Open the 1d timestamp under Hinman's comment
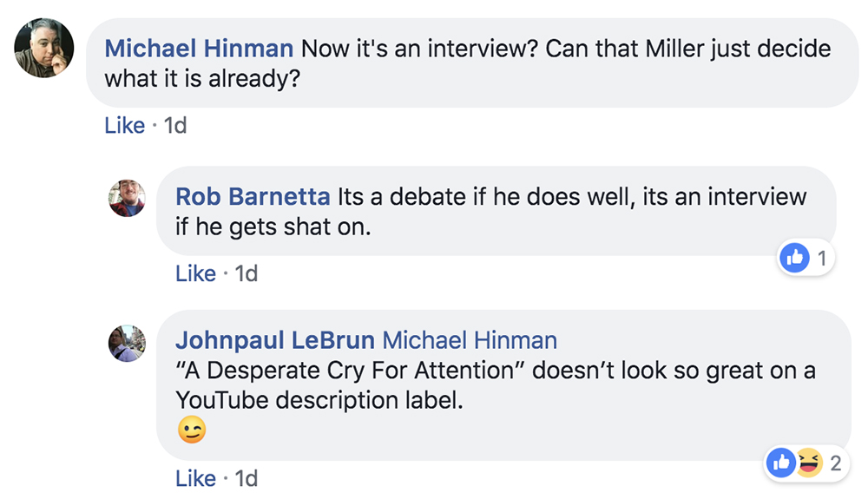868x499 pixels. click(175, 126)
